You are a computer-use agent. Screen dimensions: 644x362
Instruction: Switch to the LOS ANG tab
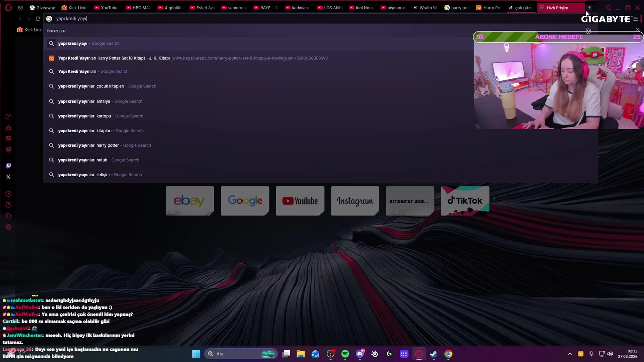[329, 8]
